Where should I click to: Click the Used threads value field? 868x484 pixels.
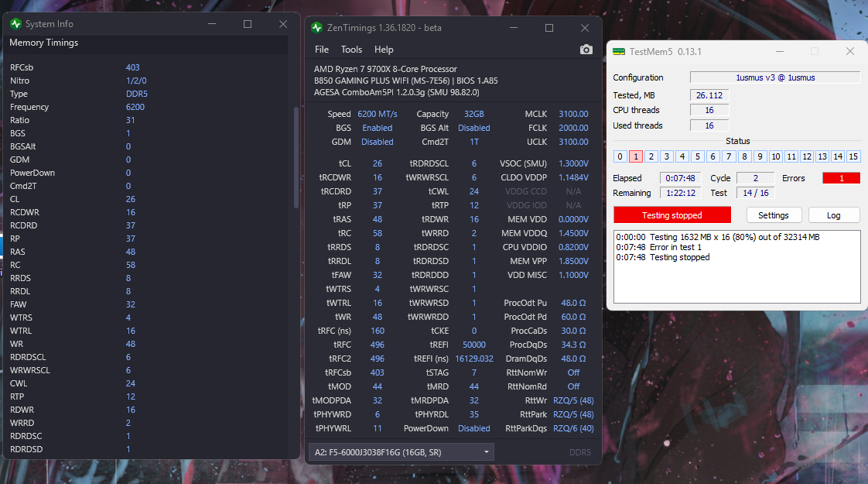tap(709, 126)
